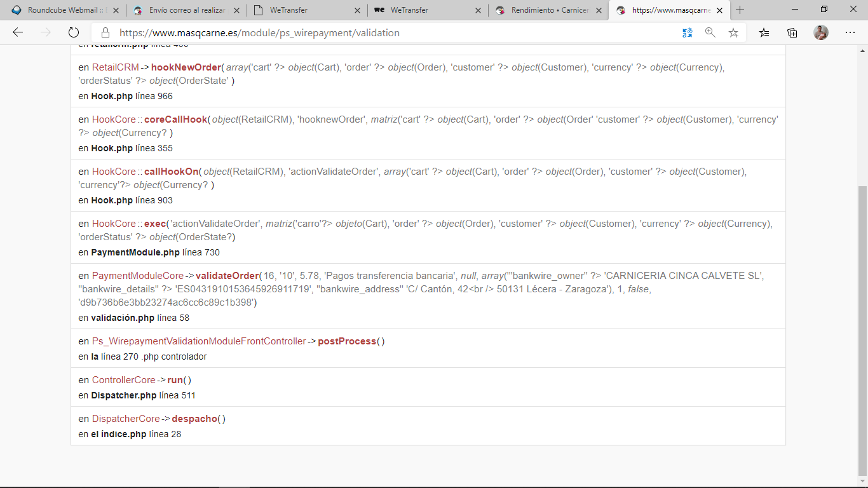This screenshot has width=868, height=488.
Task: Click the RetailCRM class name before hookNewOrder
Action: click(x=115, y=67)
